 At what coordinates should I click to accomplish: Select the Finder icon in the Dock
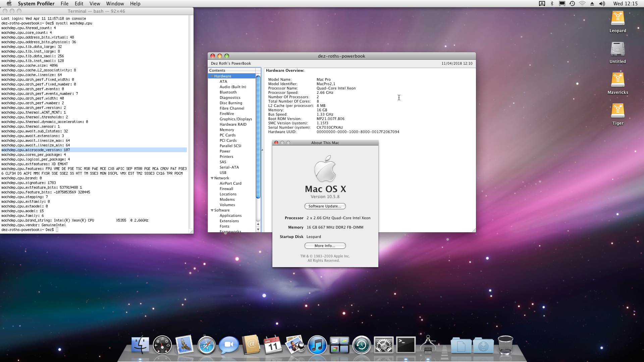click(x=140, y=345)
